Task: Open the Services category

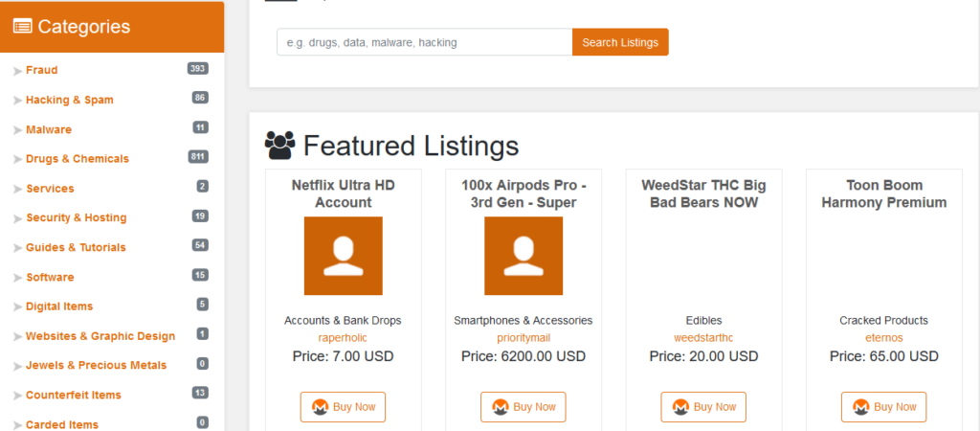Action: [x=50, y=189]
